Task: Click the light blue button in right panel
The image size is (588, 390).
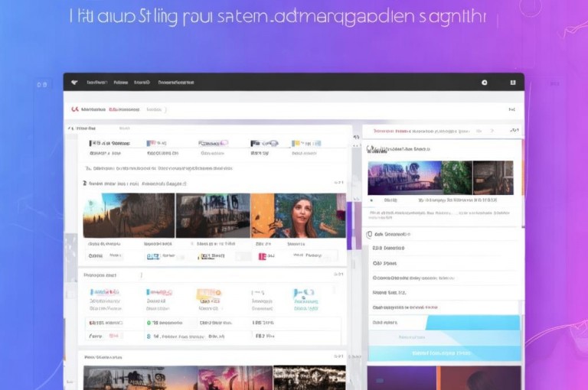Action: pyautogui.click(x=444, y=353)
